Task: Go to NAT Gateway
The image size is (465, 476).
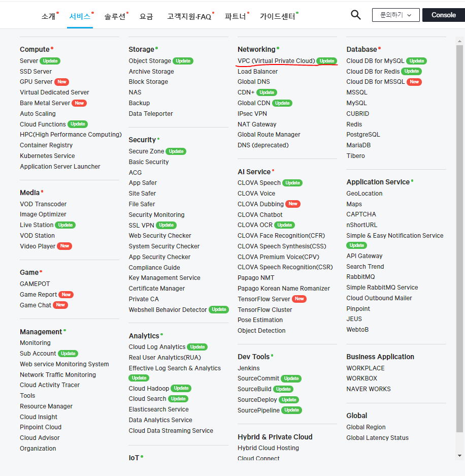Action: 257,124
